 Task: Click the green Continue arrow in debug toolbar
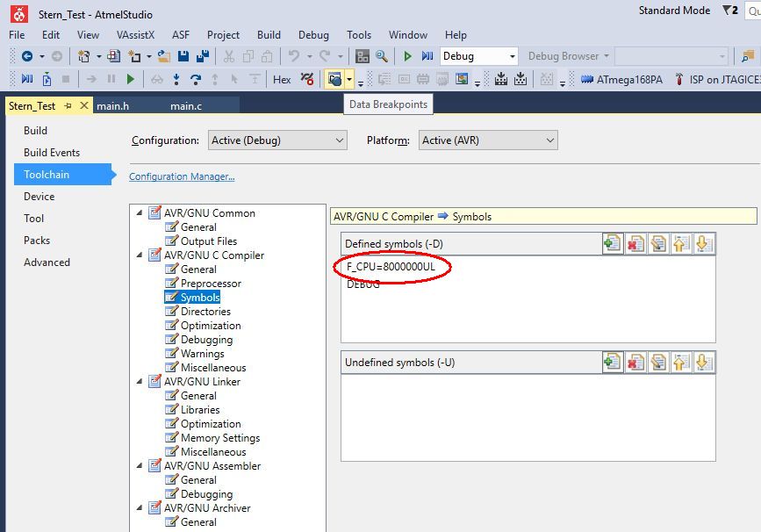click(x=130, y=79)
